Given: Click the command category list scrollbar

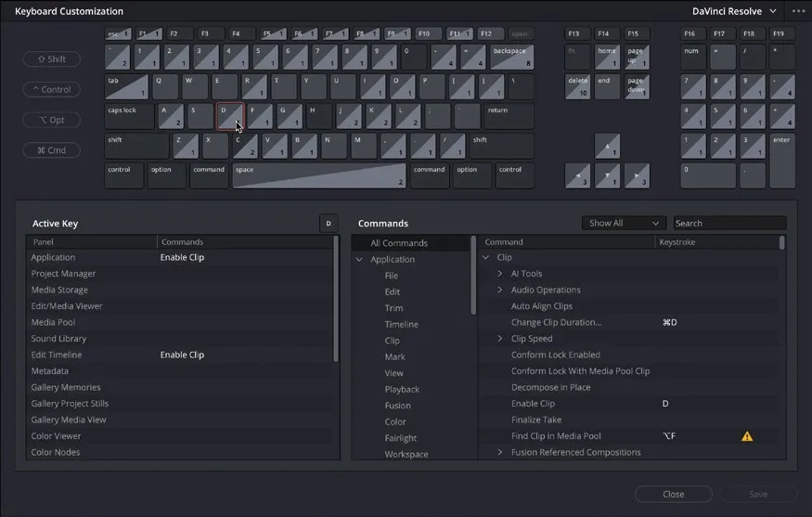Looking at the screenshot, I should tap(473, 275).
